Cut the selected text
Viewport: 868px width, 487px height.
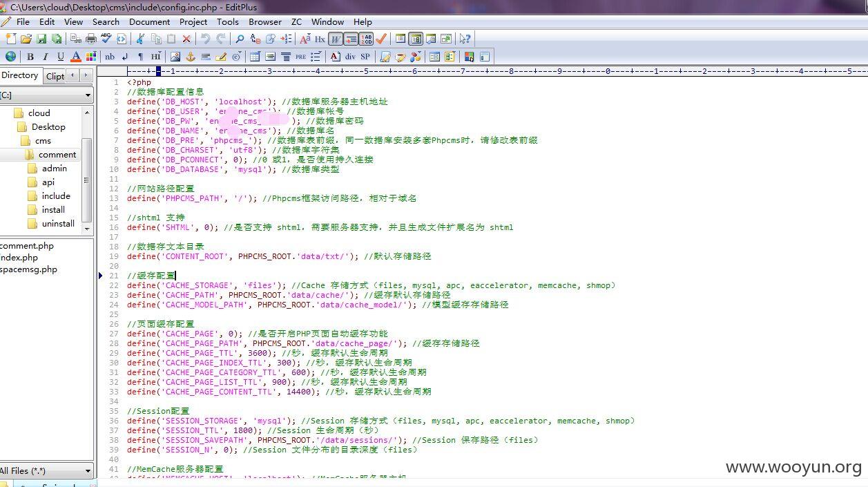[140, 39]
